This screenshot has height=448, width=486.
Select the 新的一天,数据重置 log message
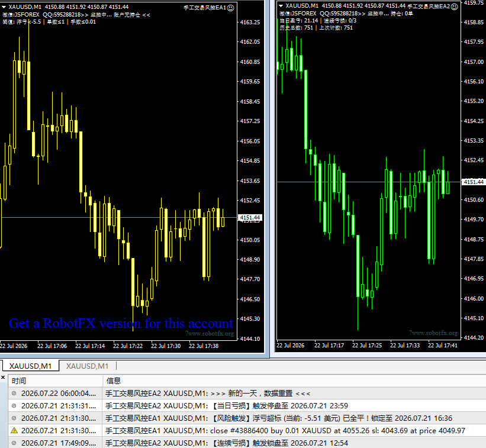tap(208, 393)
